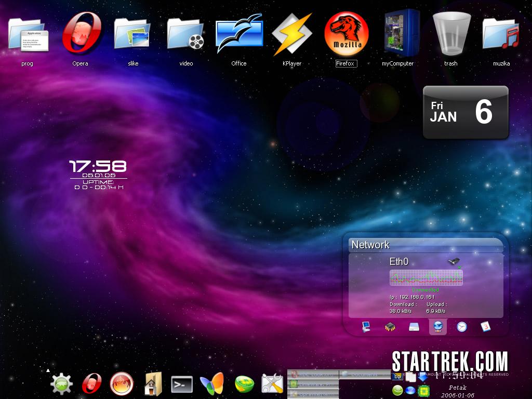Select the Network globe tab in widget
532x399 pixels.
(x=437, y=327)
